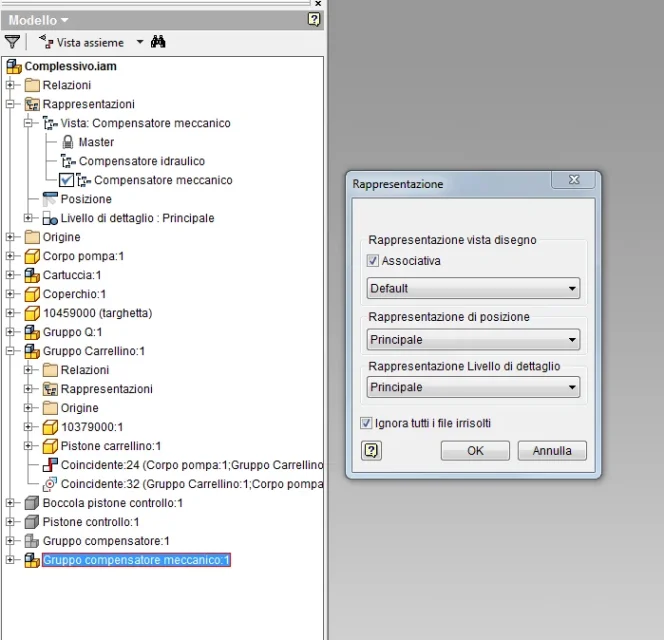664x640 pixels.
Task: Expand Relazioni under Gruppo Carrellino
Action: point(28,370)
